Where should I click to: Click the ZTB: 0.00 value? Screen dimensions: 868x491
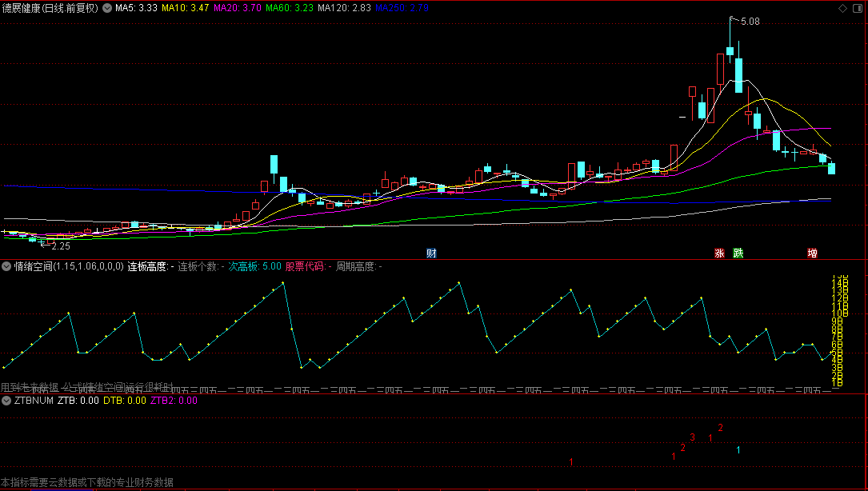(78, 400)
